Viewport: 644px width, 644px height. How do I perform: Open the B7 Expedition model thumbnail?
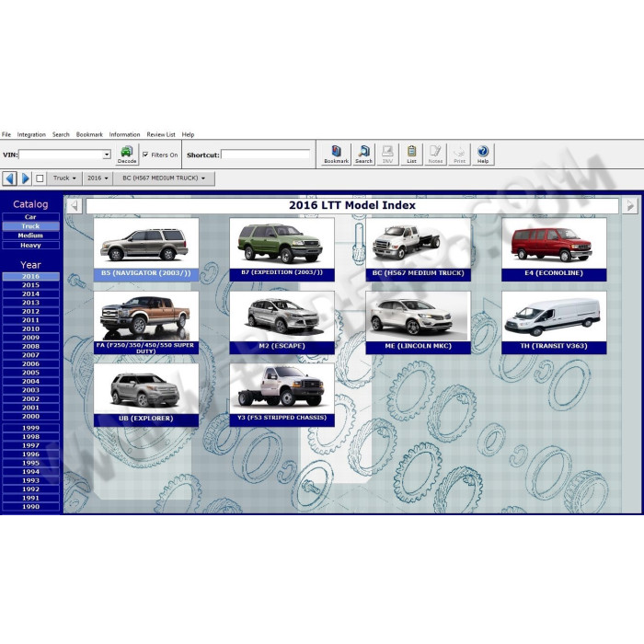[282, 249]
